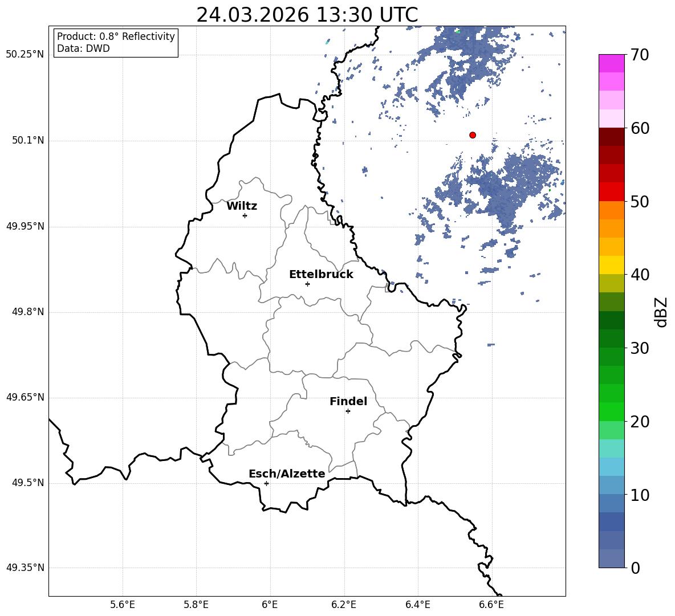Click the 49.8°N latitude label

pyautogui.click(x=28, y=312)
